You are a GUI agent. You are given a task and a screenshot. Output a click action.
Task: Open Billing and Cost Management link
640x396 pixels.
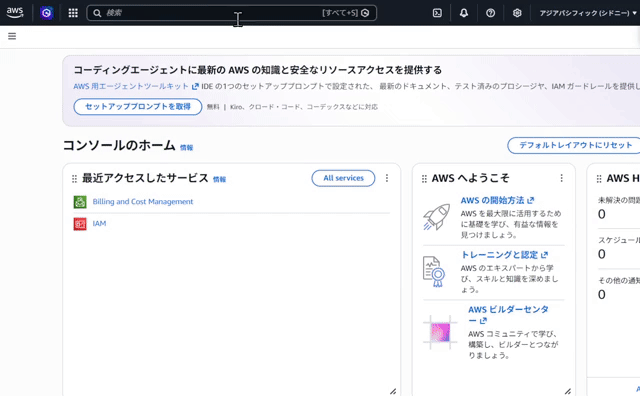[143, 202]
